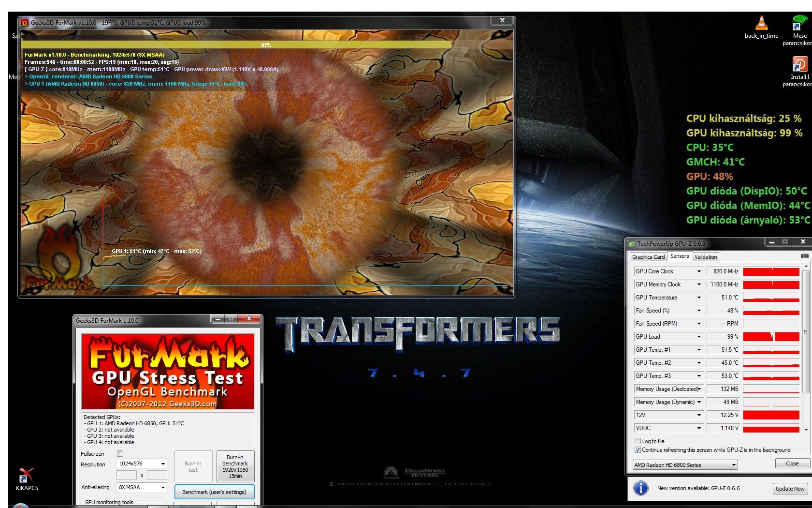
Task: Click the custom resolution width field
Action: coord(126,475)
